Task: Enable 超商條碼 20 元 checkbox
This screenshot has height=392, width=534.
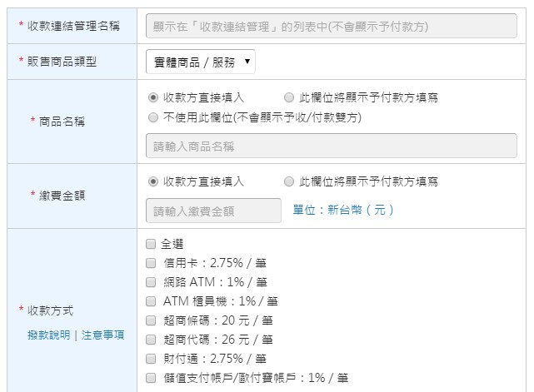Action: 151,320
